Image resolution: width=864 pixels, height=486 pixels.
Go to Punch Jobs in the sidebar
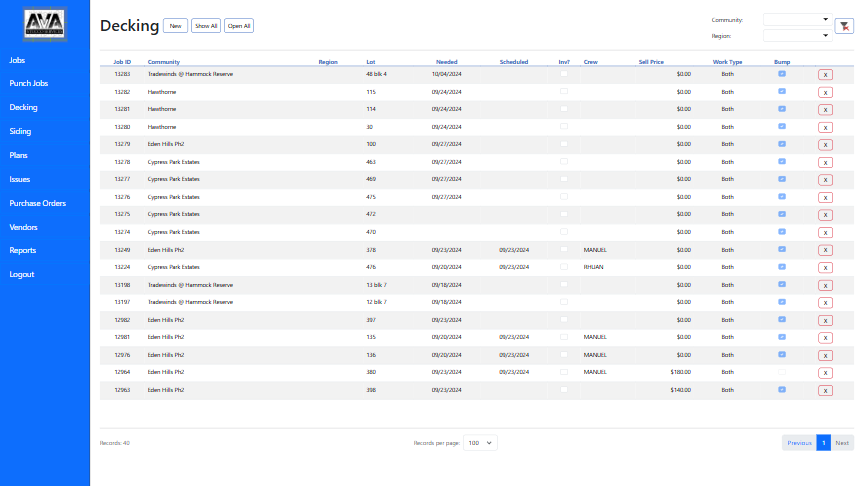(x=29, y=84)
